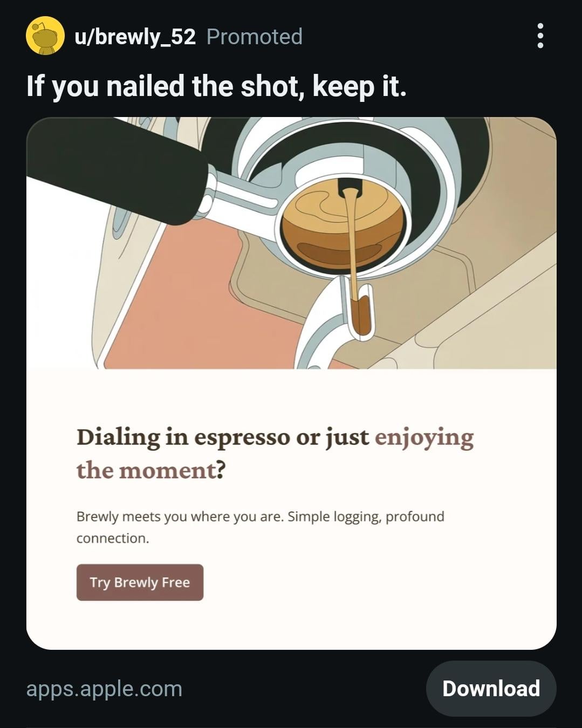Tap the yellow Snoo avatar icon
Image resolution: width=582 pixels, height=728 pixels.
pos(45,36)
